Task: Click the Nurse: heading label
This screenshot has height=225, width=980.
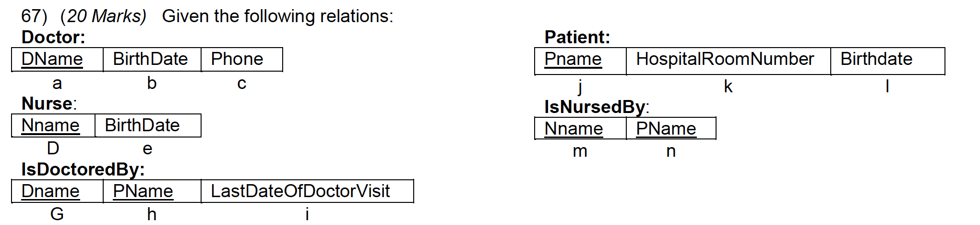Action: [49, 103]
